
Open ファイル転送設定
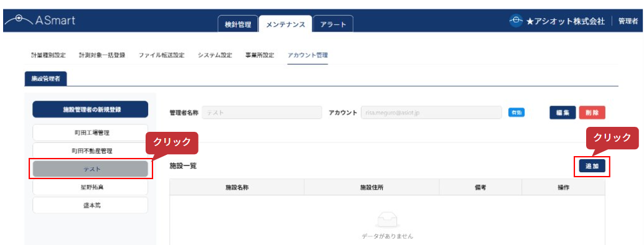pyautogui.click(x=161, y=55)
